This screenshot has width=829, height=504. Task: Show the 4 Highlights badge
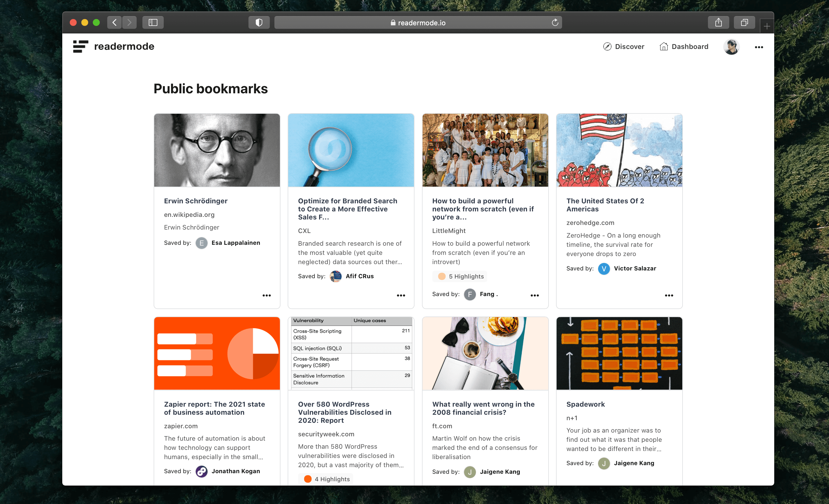[326, 479]
